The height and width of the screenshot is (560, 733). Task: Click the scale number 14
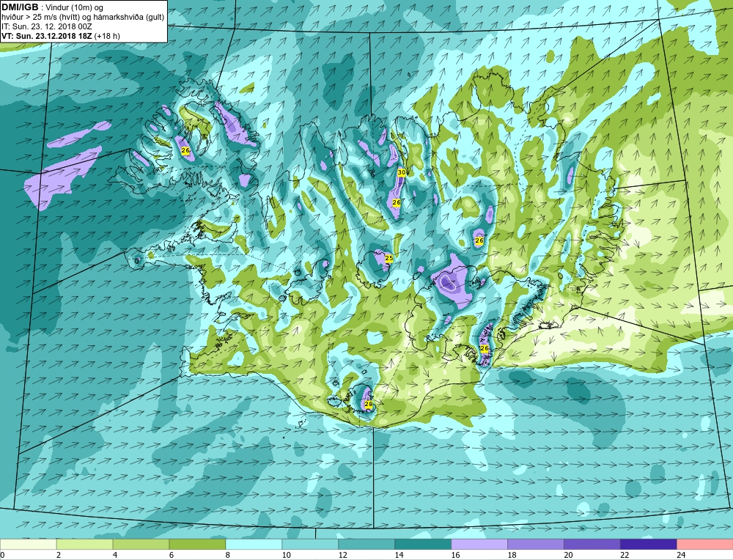pyautogui.click(x=399, y=555)
